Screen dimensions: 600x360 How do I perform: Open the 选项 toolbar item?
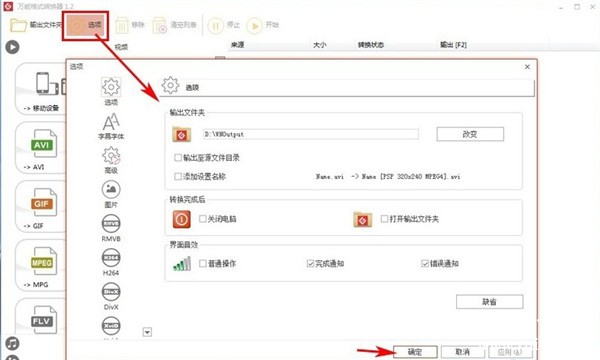[x=86, y=26]
